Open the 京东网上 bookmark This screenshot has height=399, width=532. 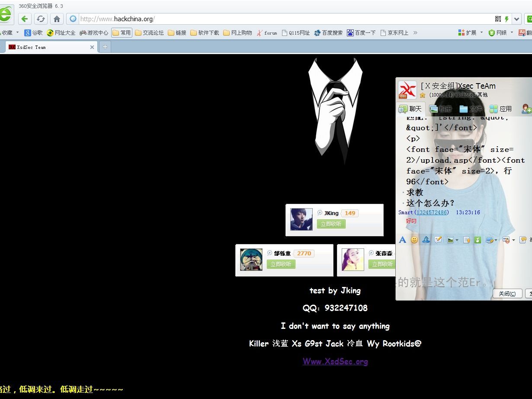coord(394,32)
